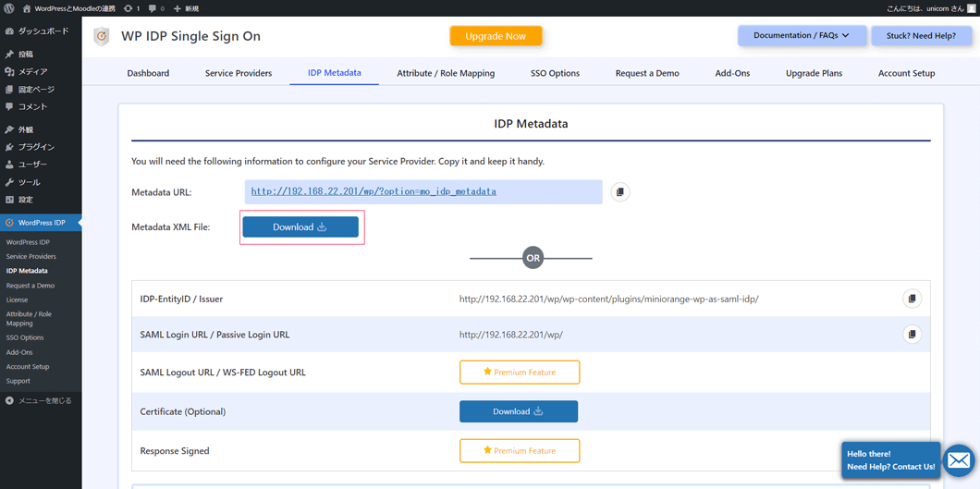This screenshot has width=980, height=489.
Task: Copy the IDP-EntityID / Issuer value
Action: tap(912, 299)
